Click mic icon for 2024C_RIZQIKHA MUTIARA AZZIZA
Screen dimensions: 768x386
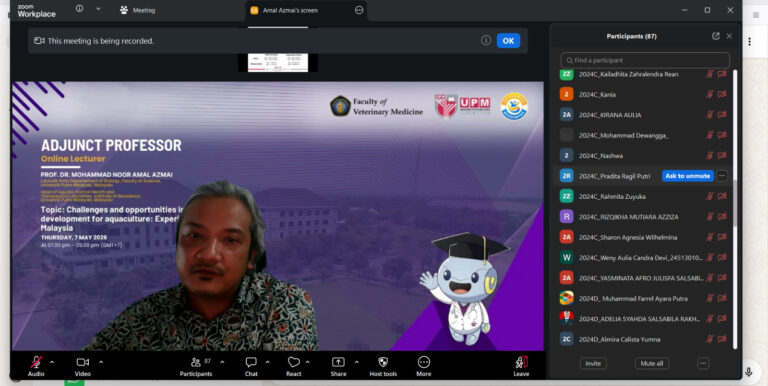(x=710, y=217)
